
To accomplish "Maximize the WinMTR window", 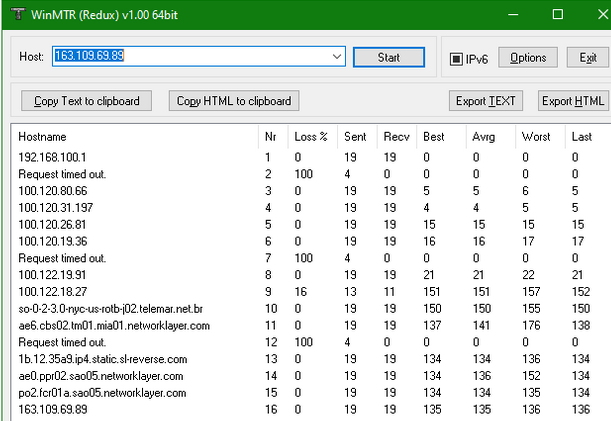I will point(558,14).
